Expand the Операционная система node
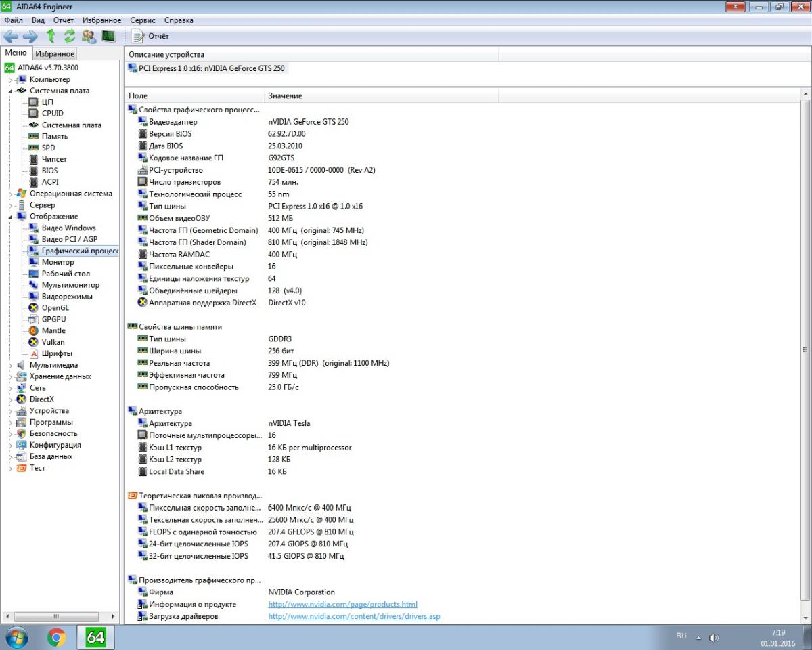 coord(11,194)
